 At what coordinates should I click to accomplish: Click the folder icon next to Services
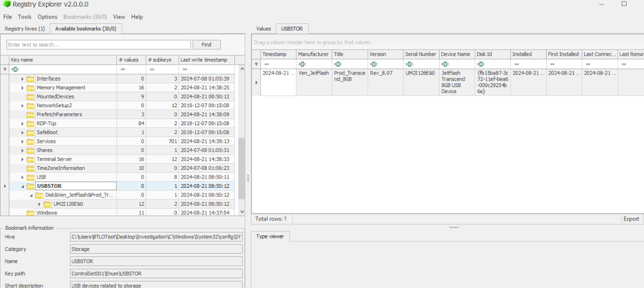pyautogui.click(x=30, y=142)
